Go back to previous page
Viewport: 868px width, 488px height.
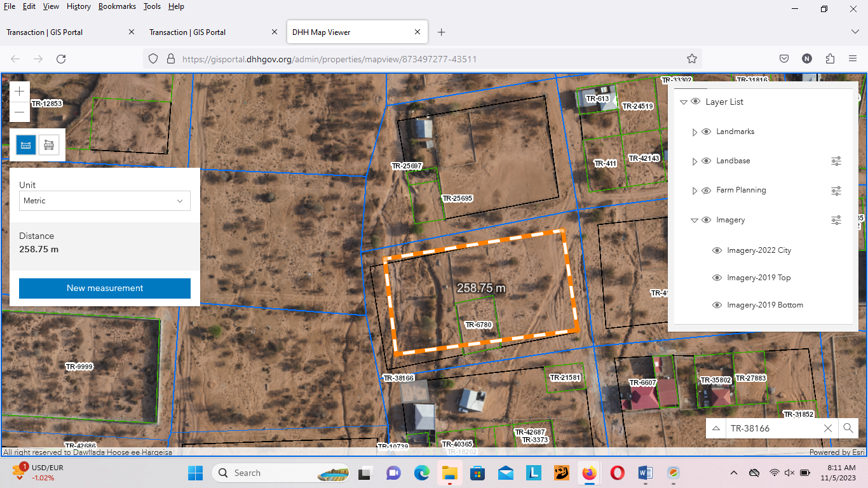click(15, 58)
